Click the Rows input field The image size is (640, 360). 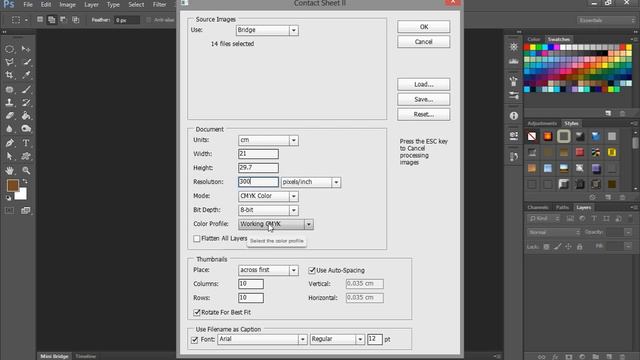(251, 298)
